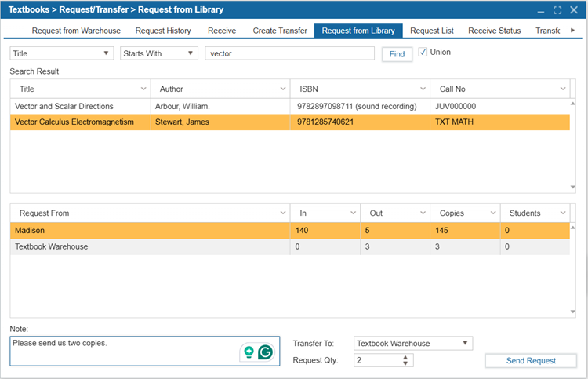
Task: Switch to the Create Transfer tab
Action: (280, 31)
